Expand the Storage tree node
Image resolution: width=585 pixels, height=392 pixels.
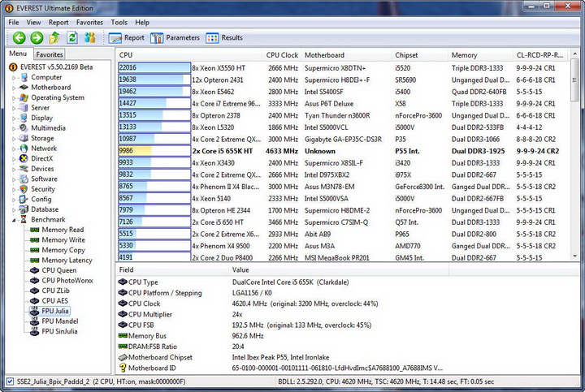click(14, 139)
